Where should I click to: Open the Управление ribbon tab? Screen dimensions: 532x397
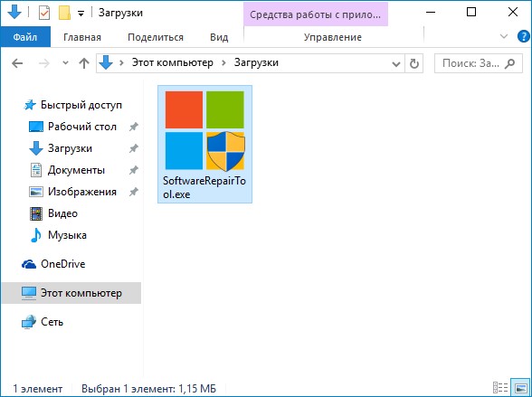(x=333, y=37)
